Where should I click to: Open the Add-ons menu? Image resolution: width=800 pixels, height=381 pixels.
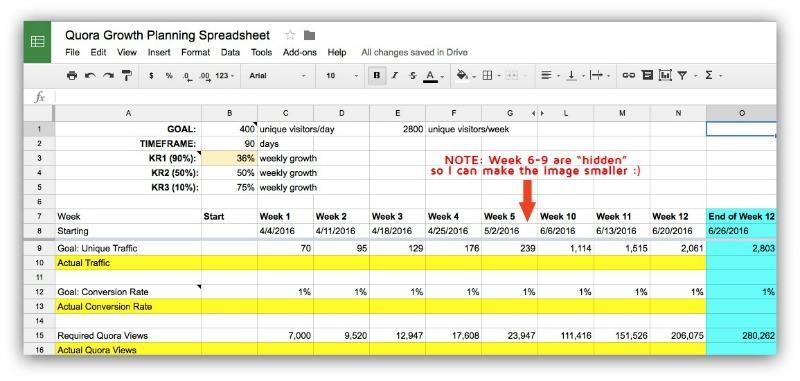click(x=299, y=52)
